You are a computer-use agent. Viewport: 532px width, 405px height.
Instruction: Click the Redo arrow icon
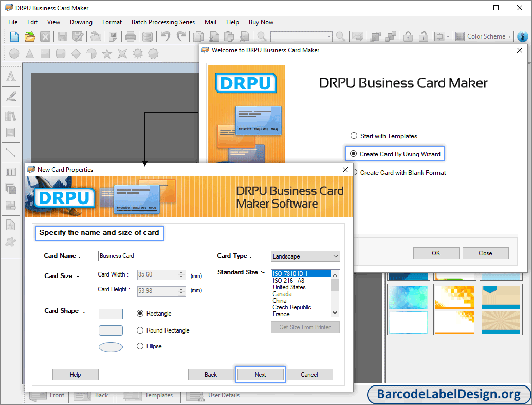(x=181, y=36)
